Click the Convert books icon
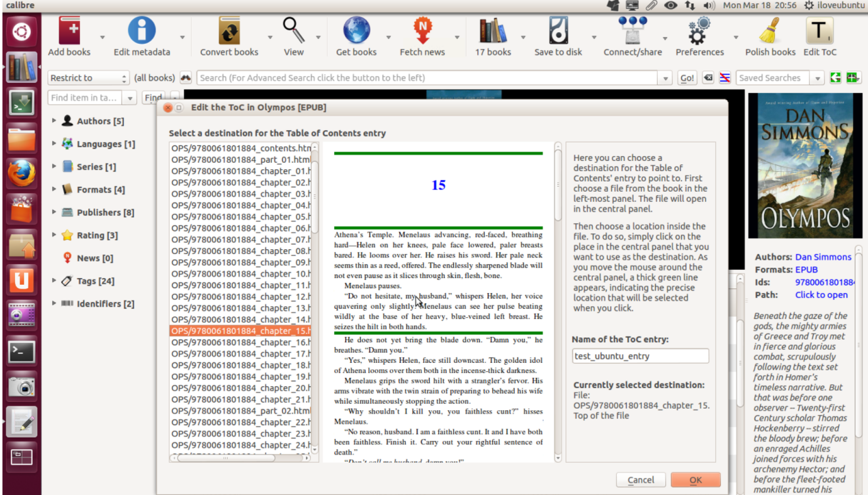 click(229, 31)
